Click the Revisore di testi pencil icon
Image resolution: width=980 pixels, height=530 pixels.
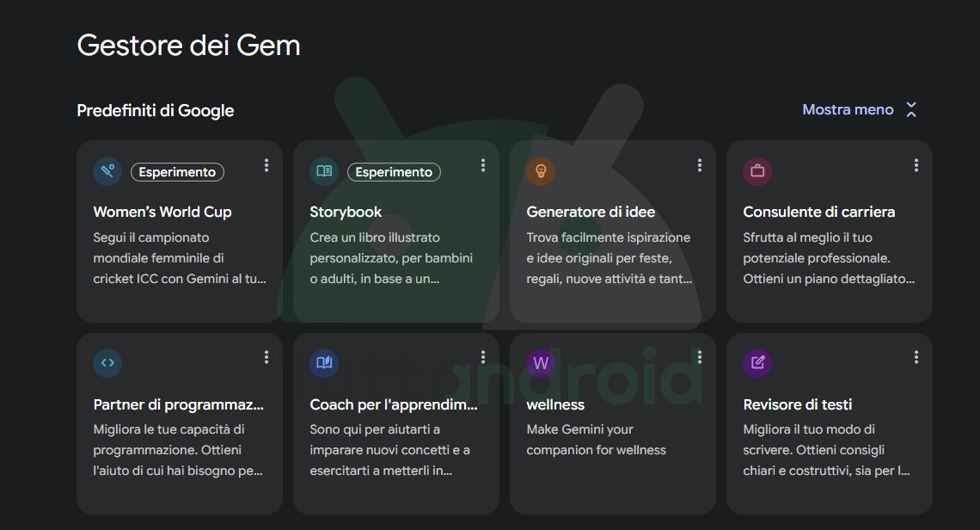click(757, 363)
